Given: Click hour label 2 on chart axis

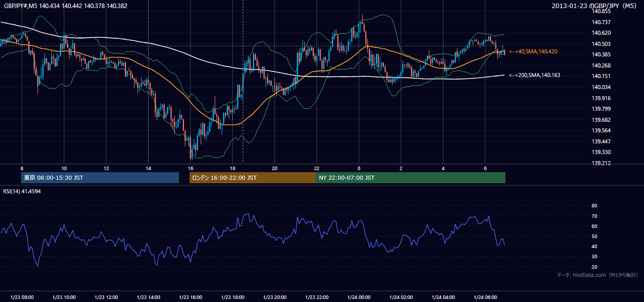Looking at the screenshot, I should click(x=401, y=168).
